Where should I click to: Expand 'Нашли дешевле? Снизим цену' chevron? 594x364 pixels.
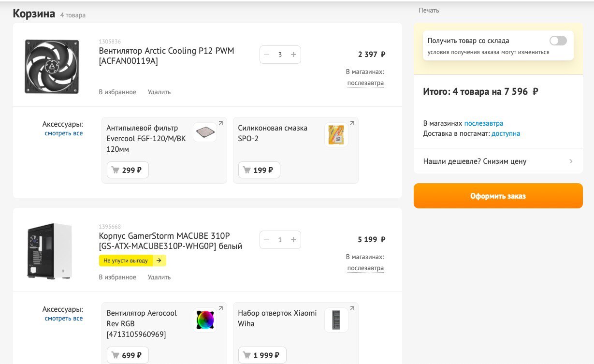click(x=571, y=161)
